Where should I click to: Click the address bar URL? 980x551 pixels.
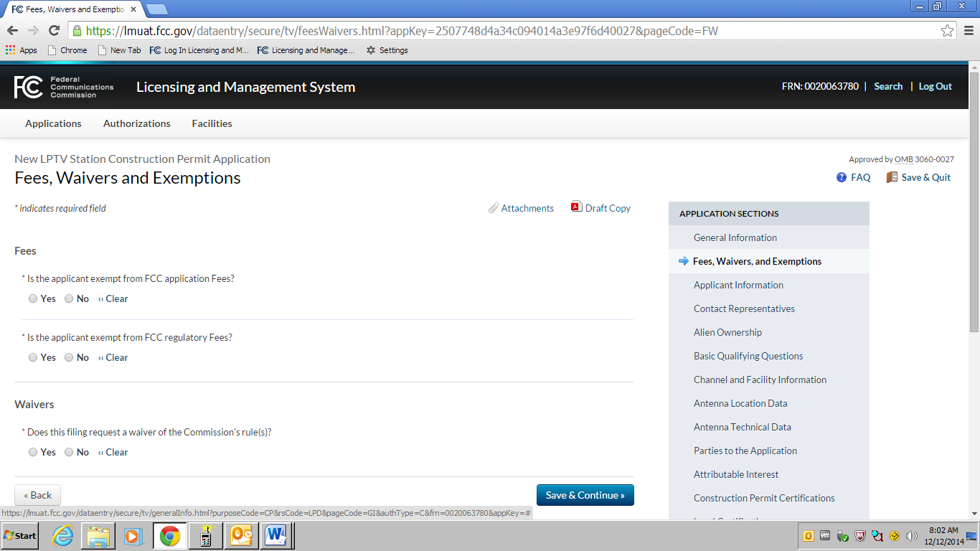tap(402, 31)
